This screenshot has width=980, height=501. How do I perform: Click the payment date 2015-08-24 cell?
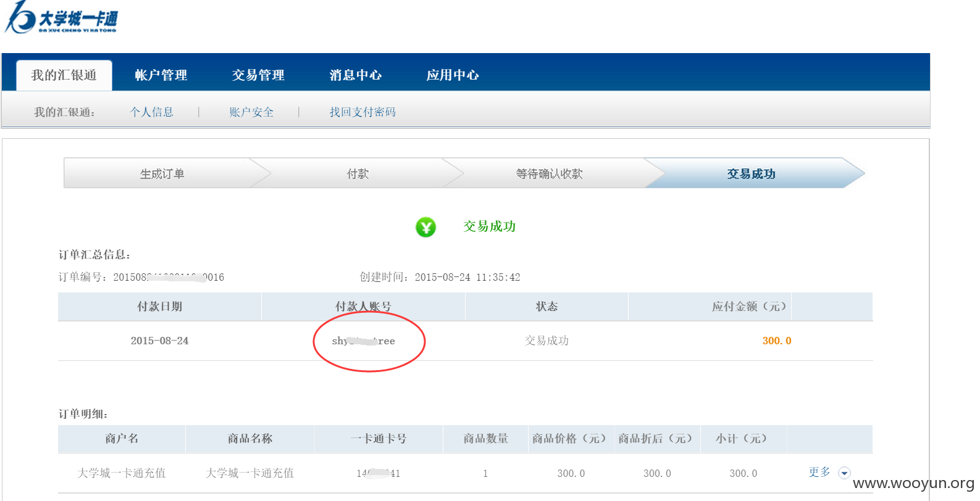160,341
